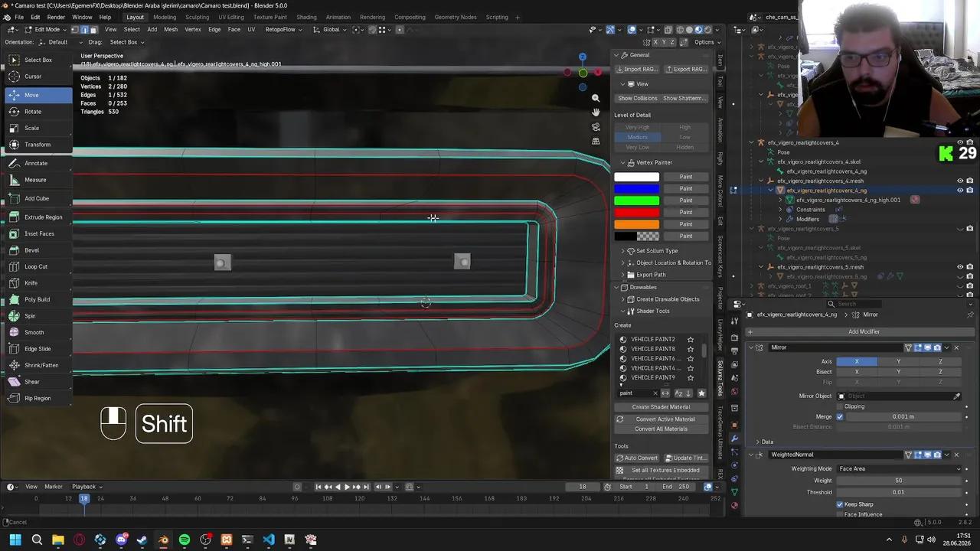Viewport: 980px width, 551px height.
Task: Open the Render menu
Action: pos(56,17)
